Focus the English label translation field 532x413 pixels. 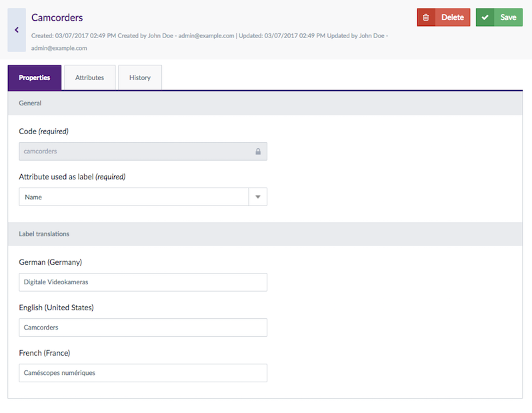tap(143, 328)
